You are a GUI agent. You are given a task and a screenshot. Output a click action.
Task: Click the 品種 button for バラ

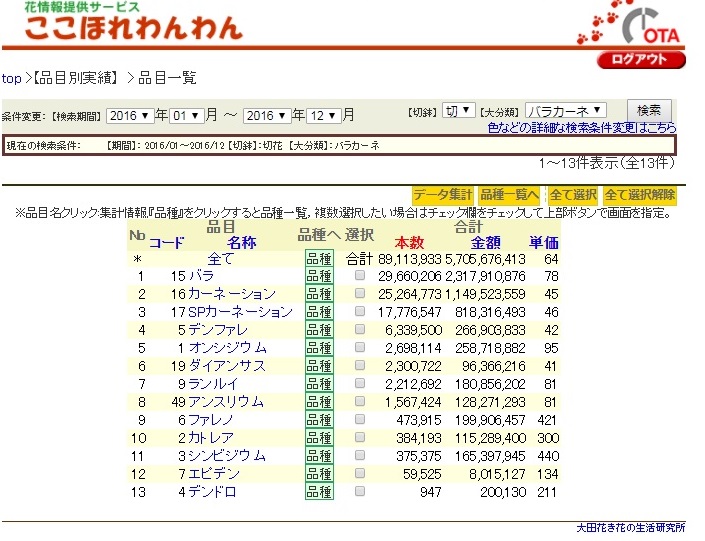pyautogui.click(x=319, y=276)
